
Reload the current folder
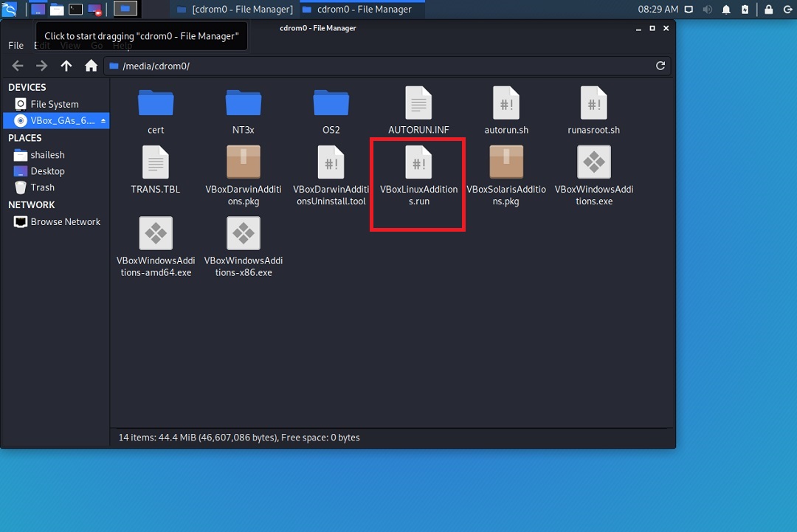[660, 66]
